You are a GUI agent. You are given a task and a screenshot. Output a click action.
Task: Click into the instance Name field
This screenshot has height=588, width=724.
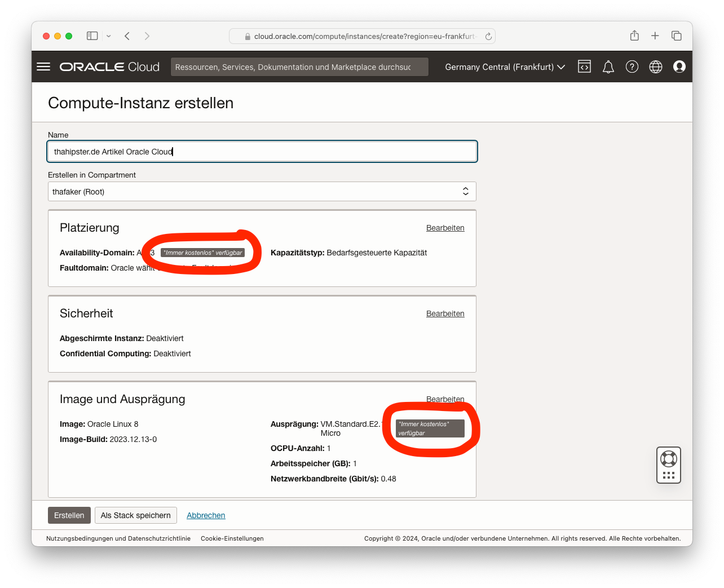coord(262,152)
